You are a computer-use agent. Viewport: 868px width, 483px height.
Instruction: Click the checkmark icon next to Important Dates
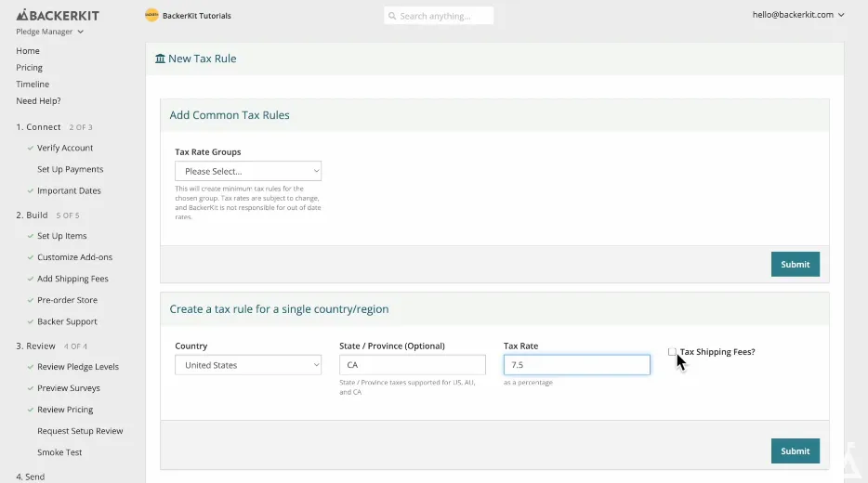tap(31, 190)
